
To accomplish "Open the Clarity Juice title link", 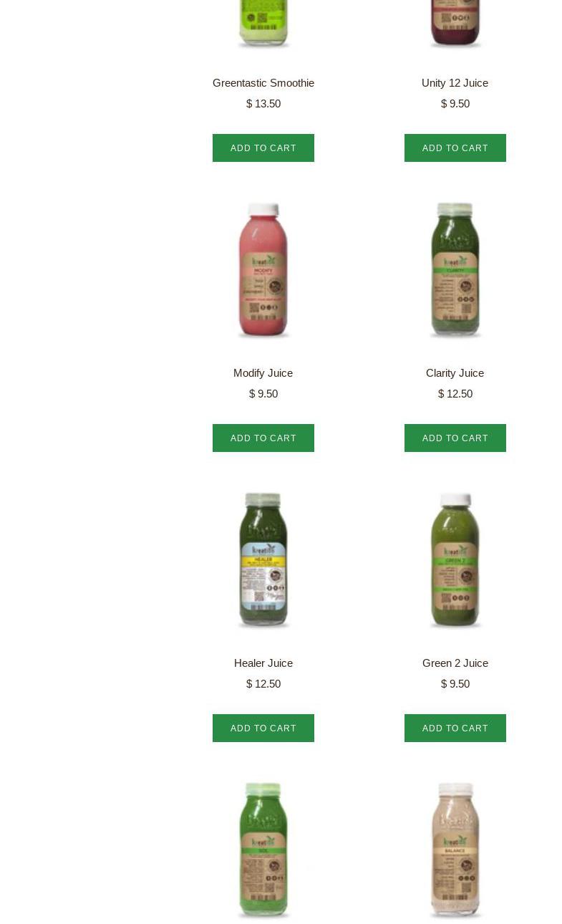I will pyautogui.click(x=455, y=373).
